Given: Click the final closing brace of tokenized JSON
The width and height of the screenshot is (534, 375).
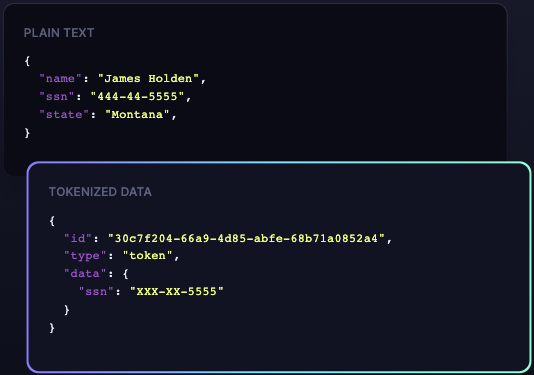Looking at the screenshot, I should point(52,328).
